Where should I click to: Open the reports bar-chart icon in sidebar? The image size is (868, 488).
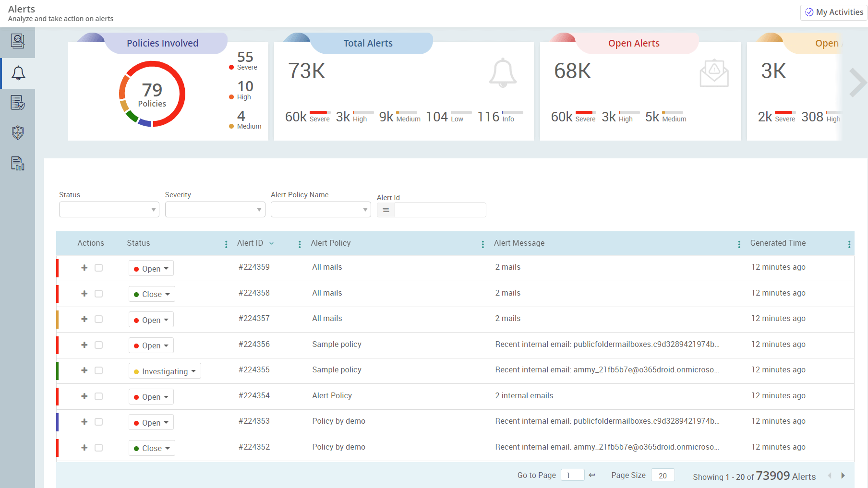[x=18, y=164]
